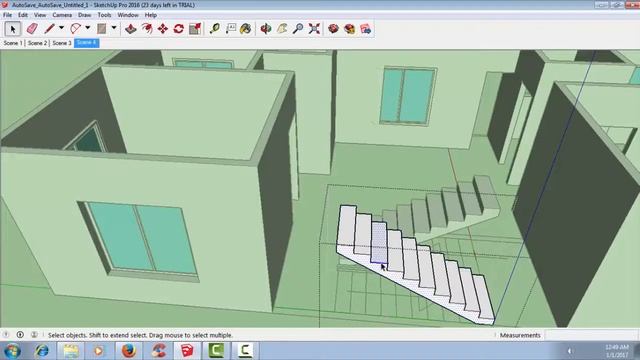Image resolution: width=640 pixels, height=360 pixels.
Task: Click the active Scene 4 tab
Action: [x=87, y=43]
